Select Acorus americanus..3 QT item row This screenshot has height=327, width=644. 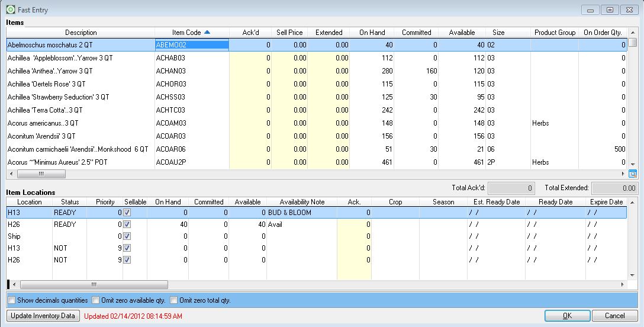pyautogui.click(x=80, y=123)
